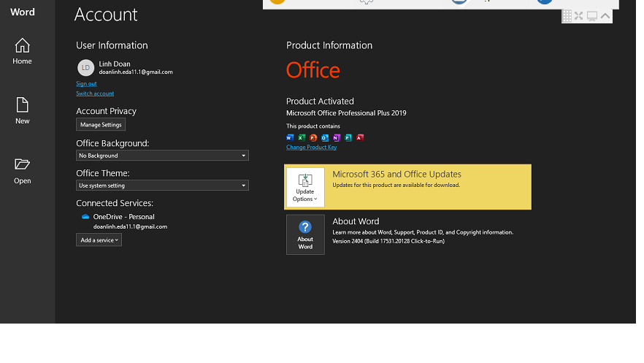
Task: Open the Update Options menu
Action: pyautogui.click(x=305, y=187)
